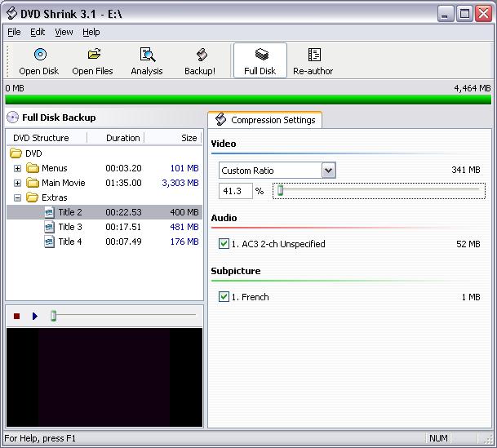Select the Compression Settings tab

(265, 120)
